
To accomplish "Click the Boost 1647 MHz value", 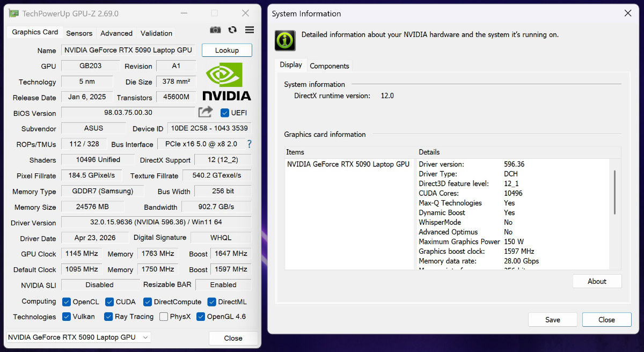I will coord(231,253).
